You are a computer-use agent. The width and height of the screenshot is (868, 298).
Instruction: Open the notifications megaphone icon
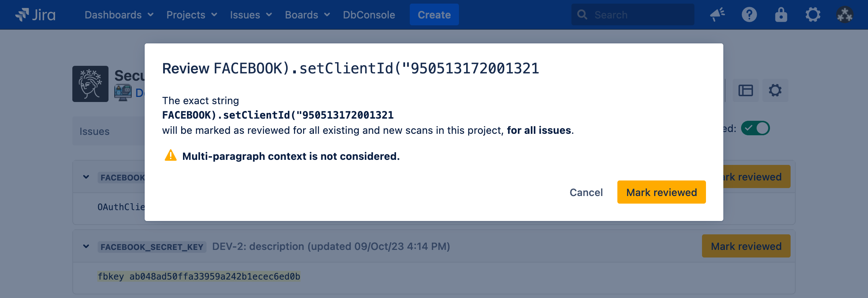[x=717, y=15]
